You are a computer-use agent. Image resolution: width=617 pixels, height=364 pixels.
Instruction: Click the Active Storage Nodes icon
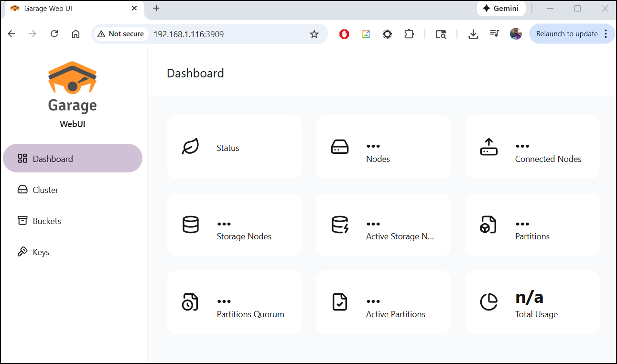coord(340,225)
